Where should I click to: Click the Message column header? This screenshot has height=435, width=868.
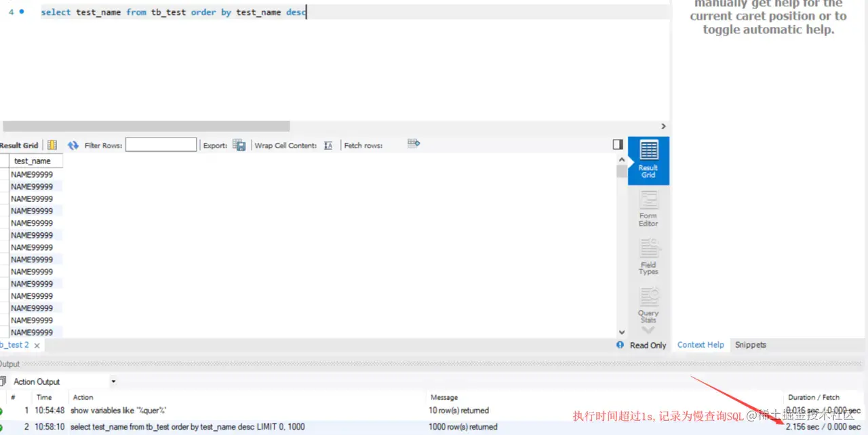[x=444, y=397]
